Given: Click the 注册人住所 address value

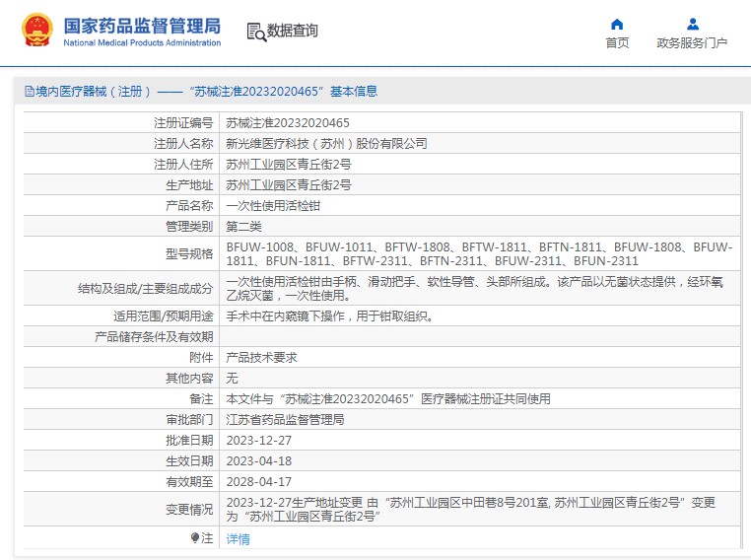Looking at the screenshot, I should tap(289, 165).
